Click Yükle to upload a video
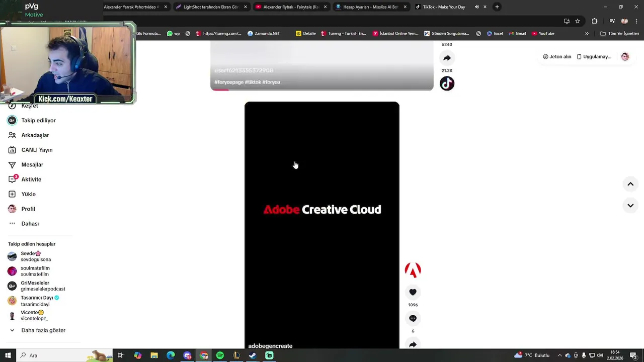This screenshot has width=644, height=362. (x=22, y=194)
